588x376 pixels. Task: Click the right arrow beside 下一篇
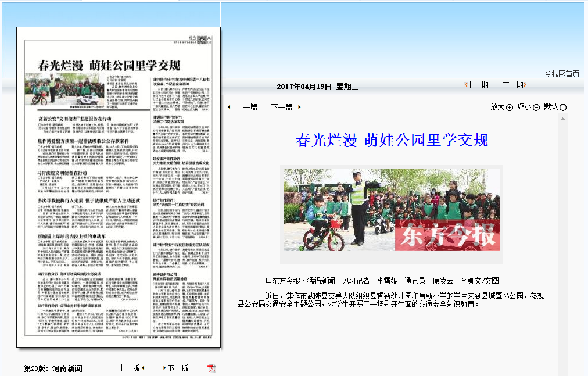coord(299,107)
